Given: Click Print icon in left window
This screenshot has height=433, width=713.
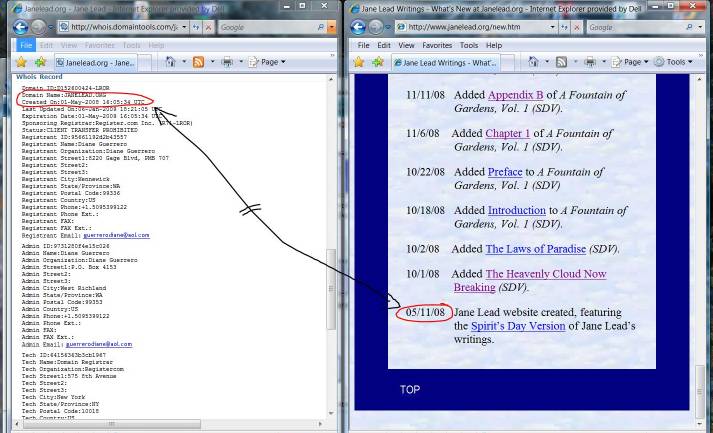Looking at the screenshot, I should pos(227,62).
